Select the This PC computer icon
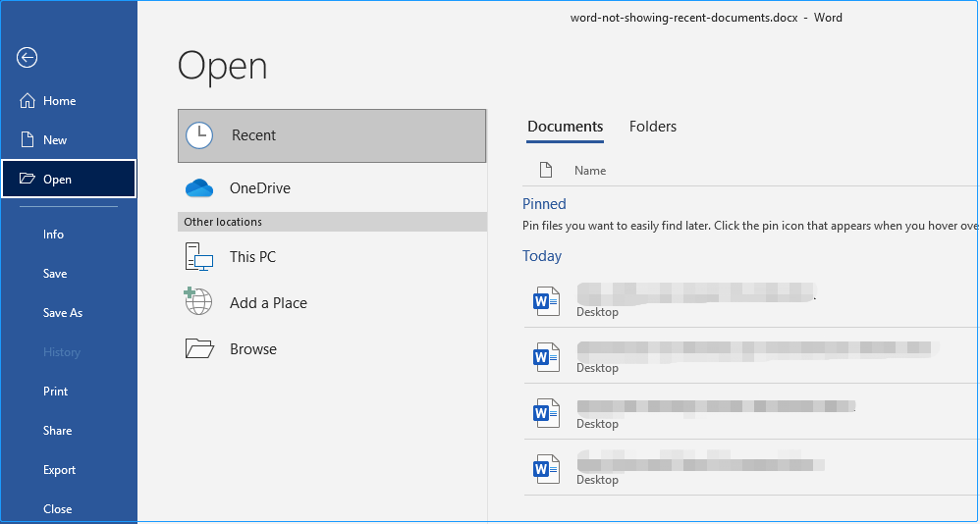Viewport: 980px width, 524px height. [x=199, y=257]
